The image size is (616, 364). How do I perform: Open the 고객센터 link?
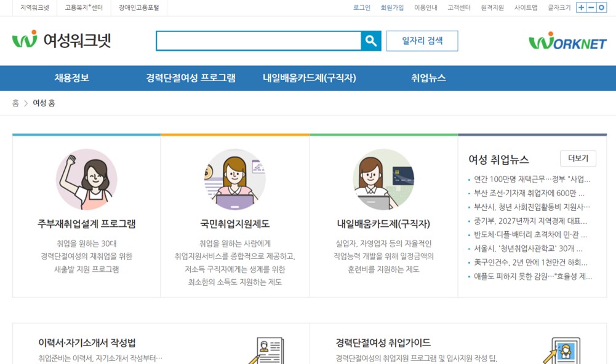(459, 7)
